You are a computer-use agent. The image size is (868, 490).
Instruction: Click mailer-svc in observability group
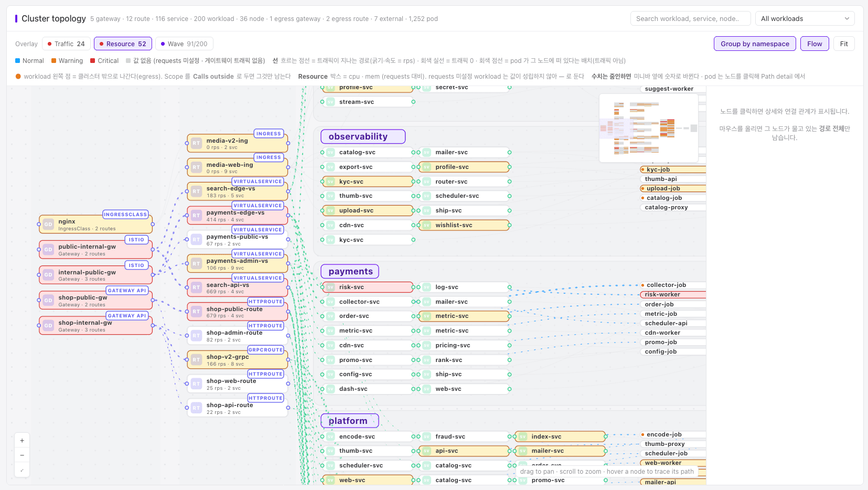[465, 153]
